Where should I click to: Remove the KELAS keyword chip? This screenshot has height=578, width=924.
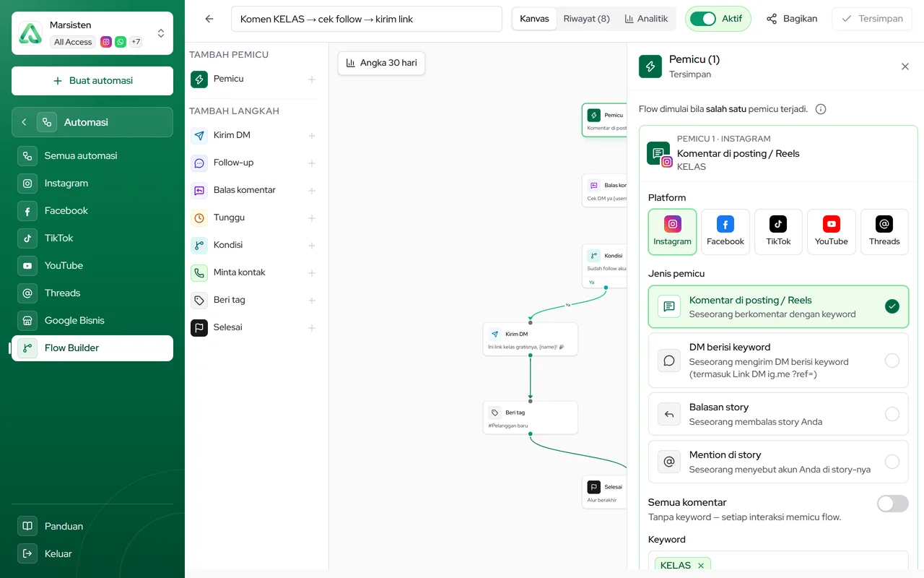(x=701, y=566)
